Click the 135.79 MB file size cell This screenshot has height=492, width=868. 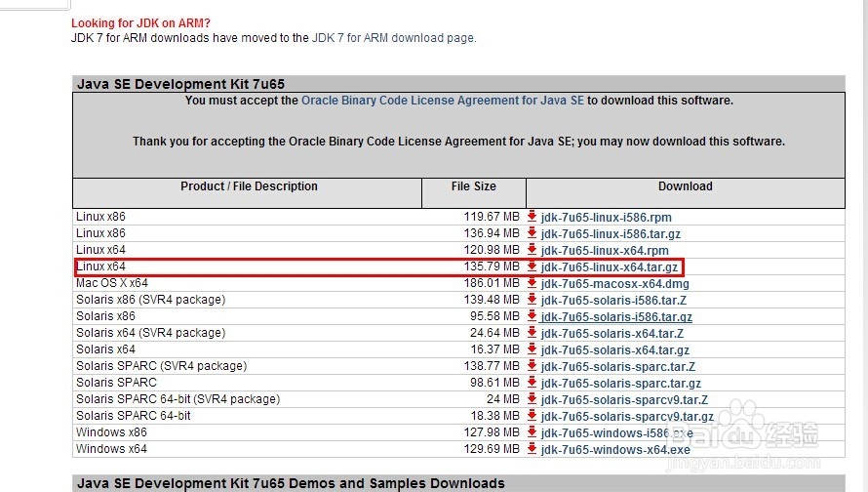[492, 266]
